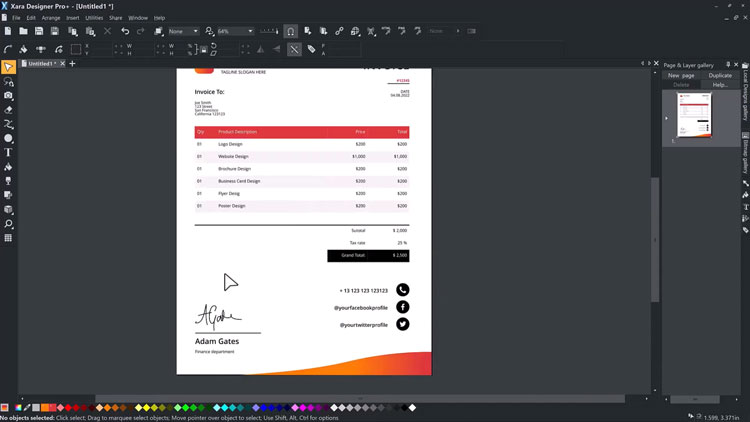Open the Bitmap gallery tab
This screenshot has height=422, width=750.
point(745,153)
